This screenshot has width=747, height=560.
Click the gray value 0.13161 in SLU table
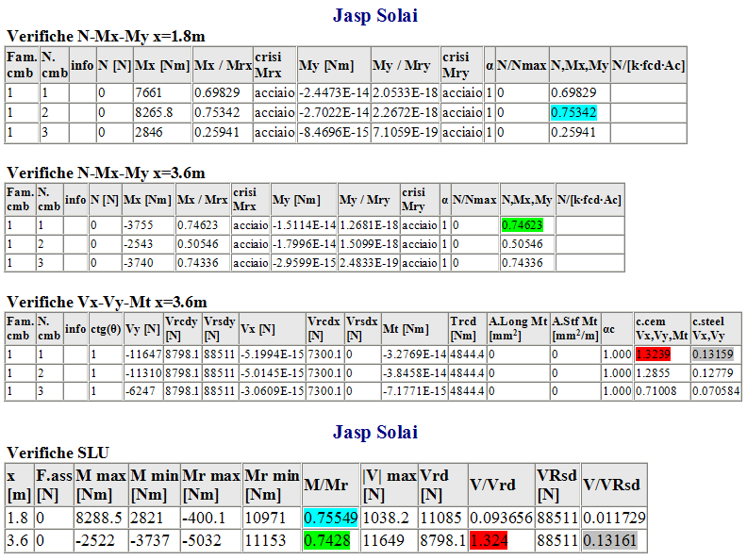click(610, 541)
